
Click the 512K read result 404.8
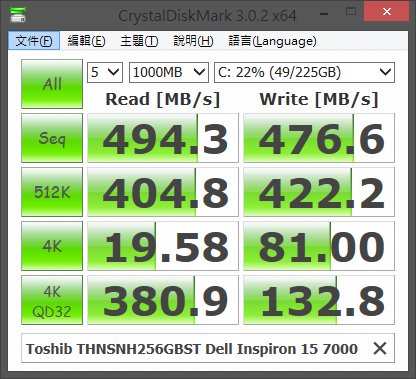click(163, 192)
